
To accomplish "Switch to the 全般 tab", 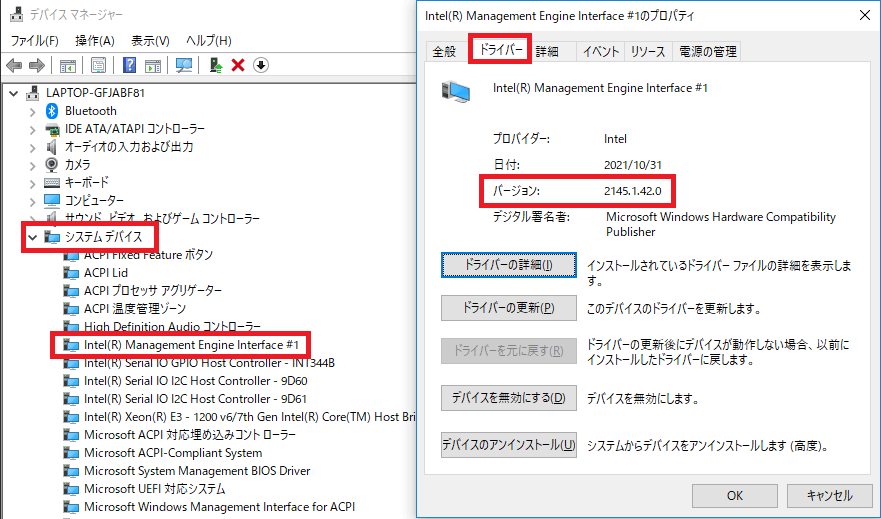I will tap(444, 52).
